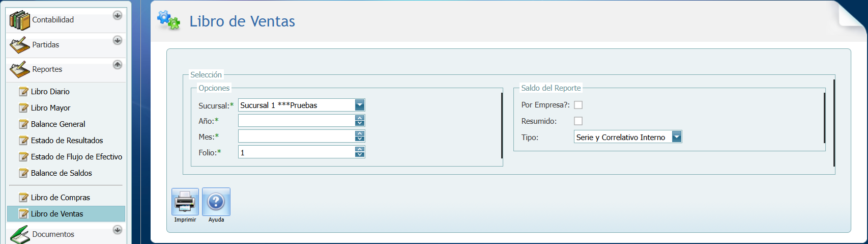This screenshot has height=244, width=868.
Task: Click the Balance General report icon
Action: [23, 124]
